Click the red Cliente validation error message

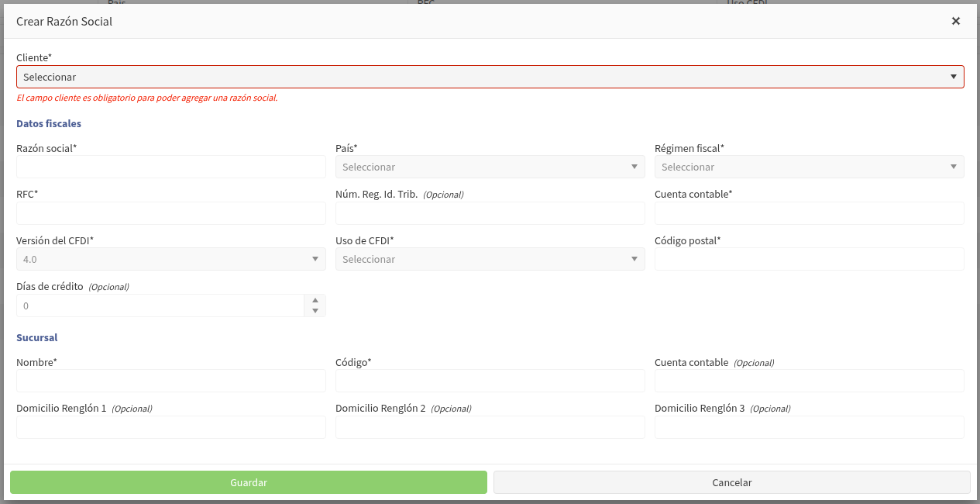coord(147,98)
